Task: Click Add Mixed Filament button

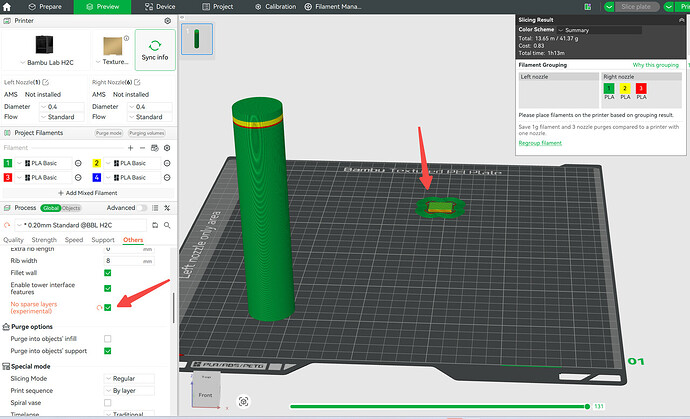Action: tap(88, 193)
